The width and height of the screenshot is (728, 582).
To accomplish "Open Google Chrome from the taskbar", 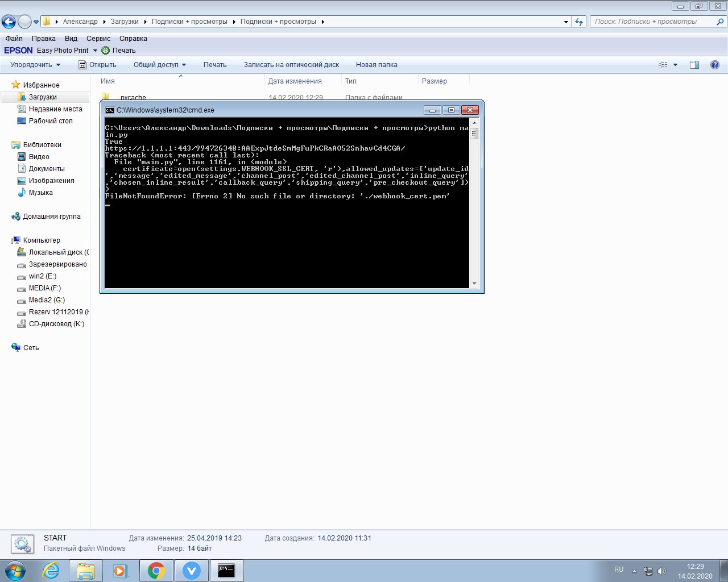I will pyautogui.click(x=156, y=571).
